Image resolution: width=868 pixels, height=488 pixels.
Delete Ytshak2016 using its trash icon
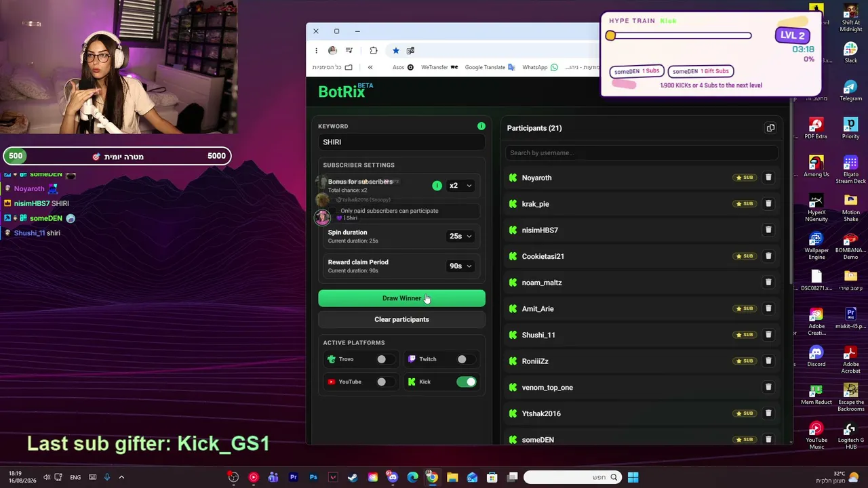(x=768, y=413)
